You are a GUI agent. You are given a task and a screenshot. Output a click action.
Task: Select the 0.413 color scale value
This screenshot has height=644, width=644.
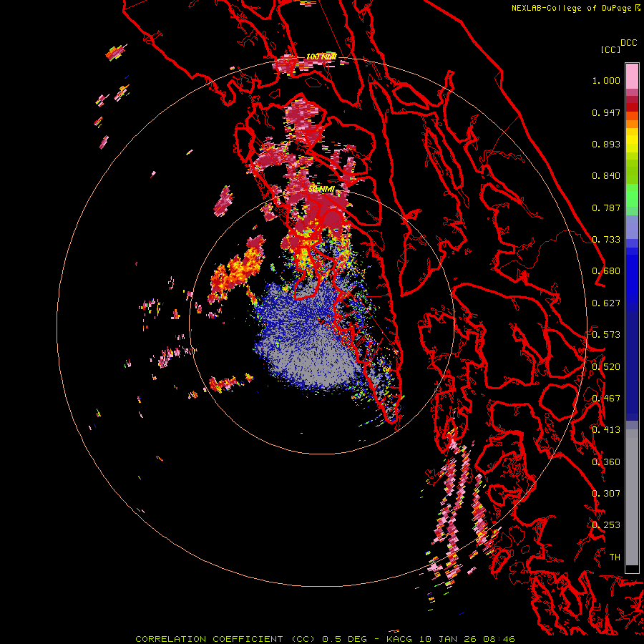point(606,430)
